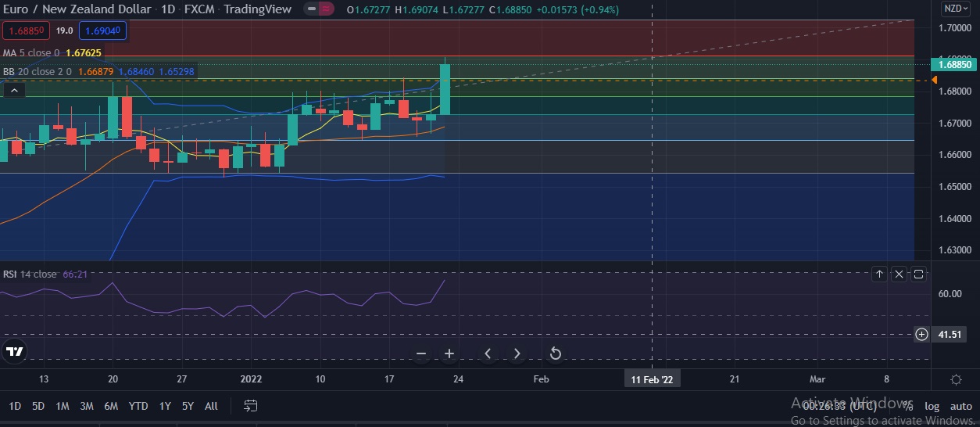Click RSI value 66.21
The height and width of the screenshot is (427, 980).
point(75,274)
